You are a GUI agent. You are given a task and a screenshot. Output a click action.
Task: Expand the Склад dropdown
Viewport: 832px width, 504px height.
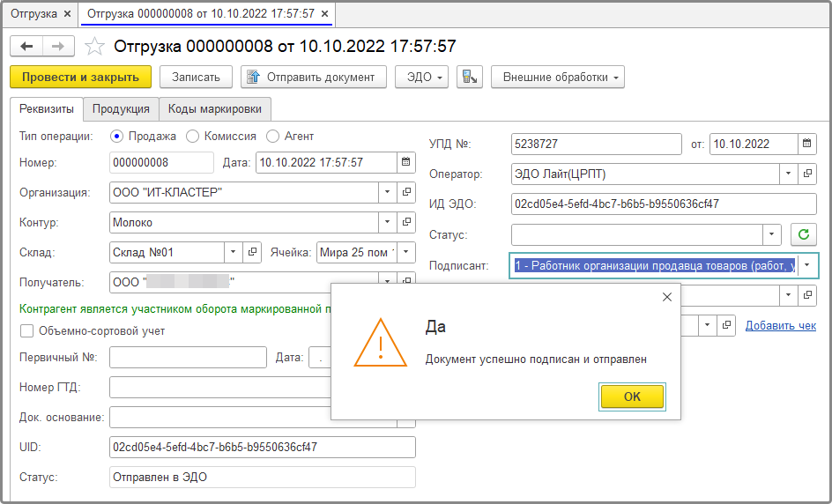point(233,252)
